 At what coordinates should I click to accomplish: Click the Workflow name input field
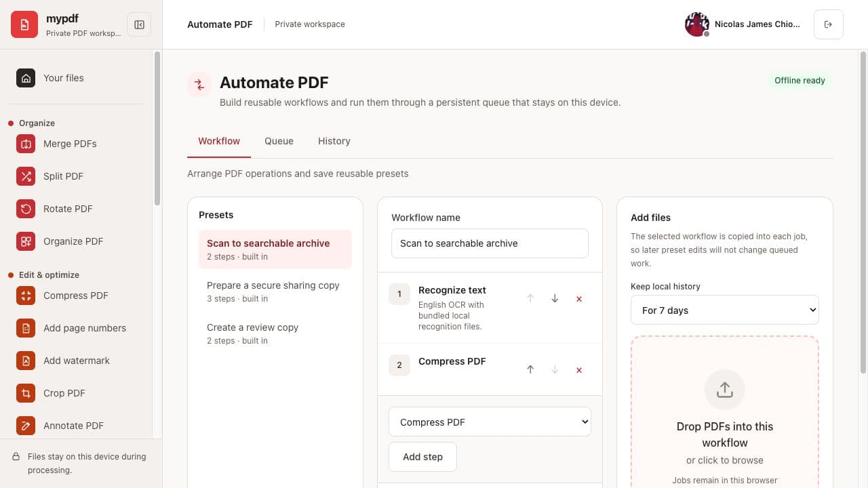[x=490, y=243]
